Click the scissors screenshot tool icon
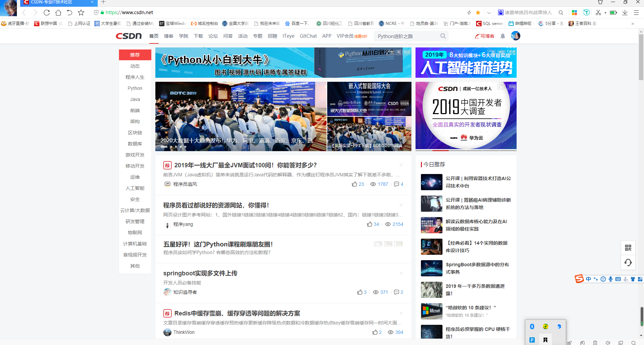644x345 pixels. (x=598, y=12)
